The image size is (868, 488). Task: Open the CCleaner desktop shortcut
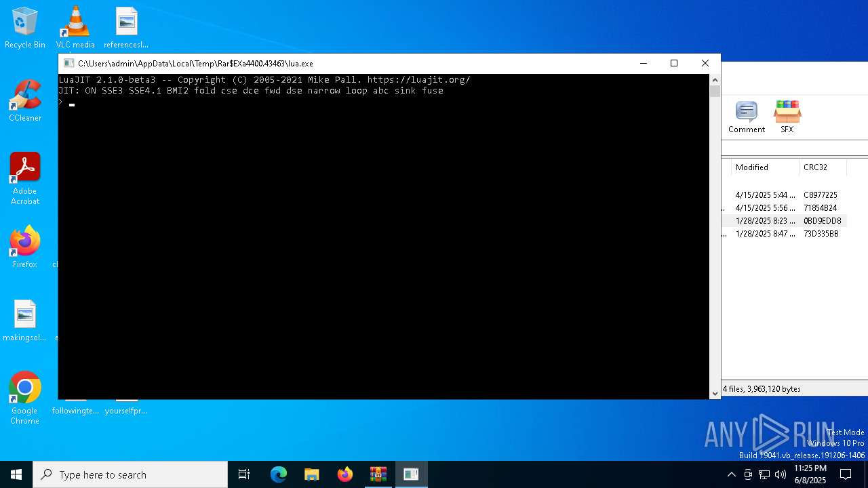tap(25, 102)
